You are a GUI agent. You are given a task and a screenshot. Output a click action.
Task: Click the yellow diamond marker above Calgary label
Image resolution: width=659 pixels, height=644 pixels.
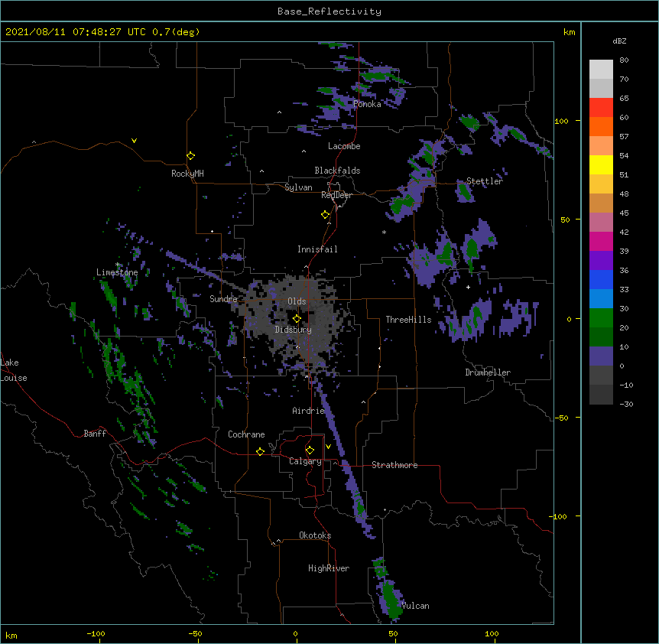[310, 450]
